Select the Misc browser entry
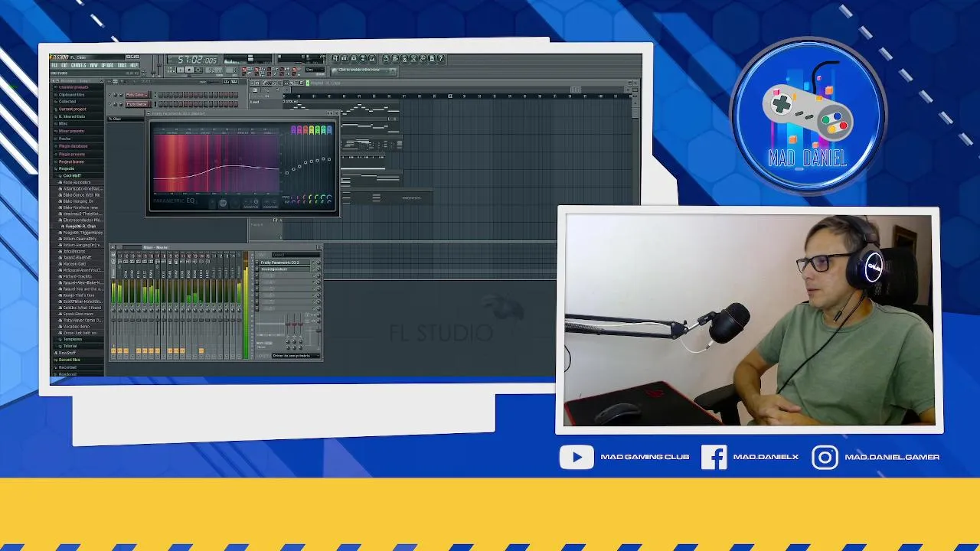The height and width of the screenshot is (551, 980). click(x=64, y=123)
